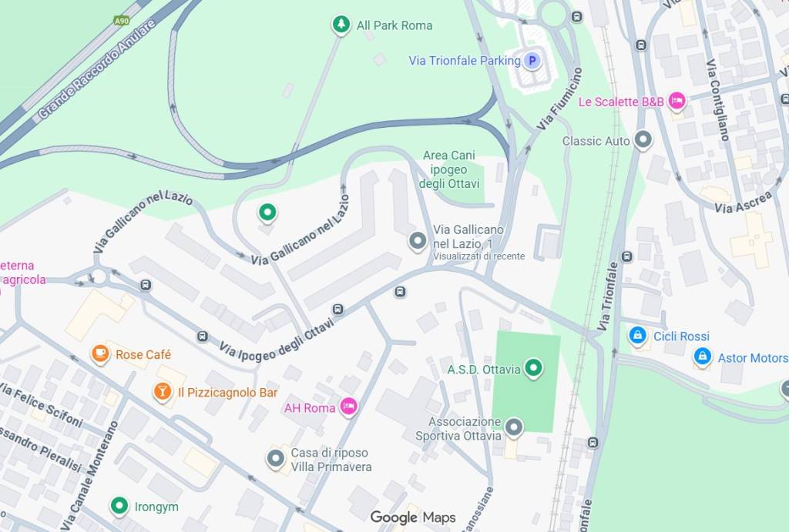Screen dimensions: 789x532
Task: Open the Astor Motors shop marker
Action: [703, 356]
